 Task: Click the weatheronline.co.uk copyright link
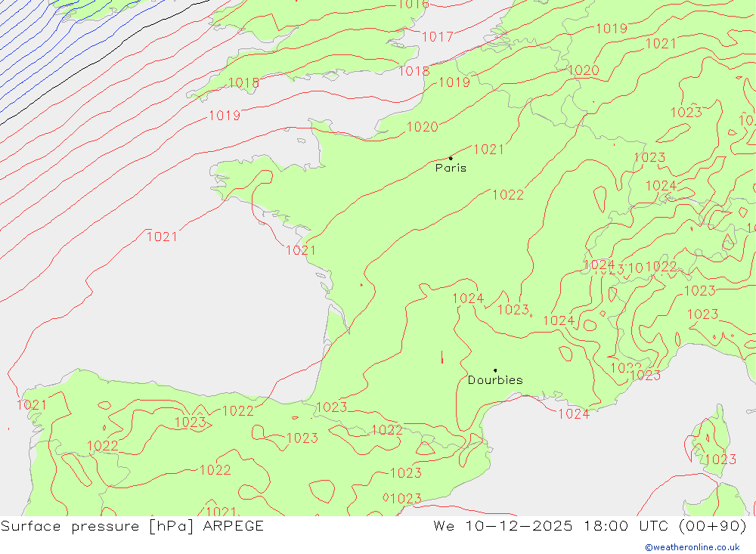(692, 547)
